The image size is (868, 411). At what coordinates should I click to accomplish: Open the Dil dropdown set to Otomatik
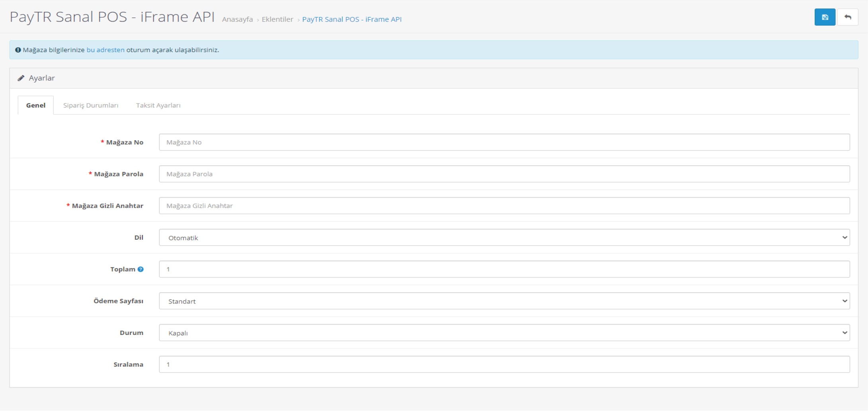[504, 237]
